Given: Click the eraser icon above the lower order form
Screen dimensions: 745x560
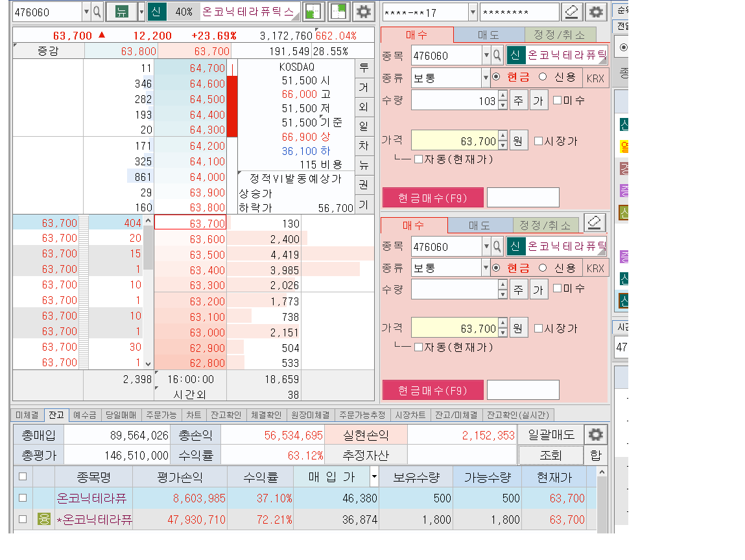Looking at the screenshot, I should tap(595, 222).
